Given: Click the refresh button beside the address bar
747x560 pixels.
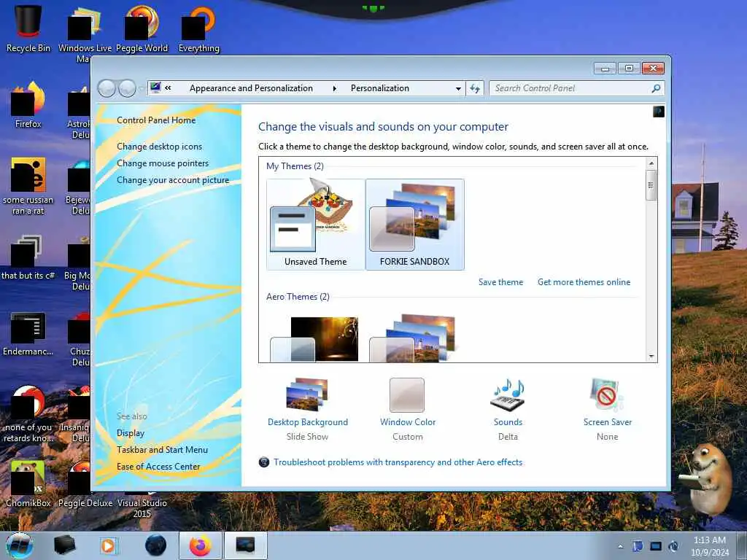Looking at the screenshot, I should [x=475, y=88].
